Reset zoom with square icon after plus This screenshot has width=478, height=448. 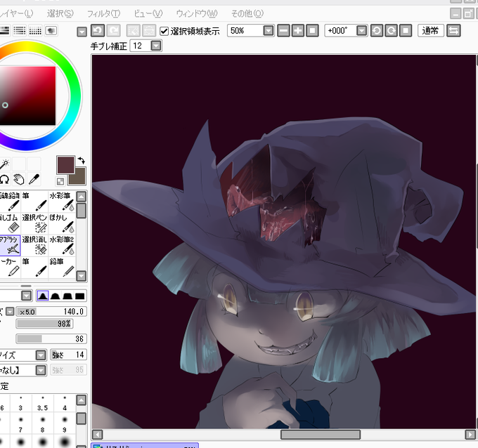click(x=312, y=31)
